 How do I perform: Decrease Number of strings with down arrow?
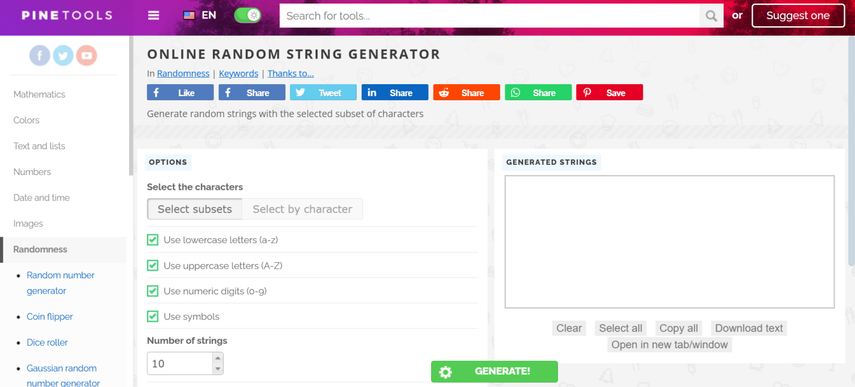click(218, 369)
